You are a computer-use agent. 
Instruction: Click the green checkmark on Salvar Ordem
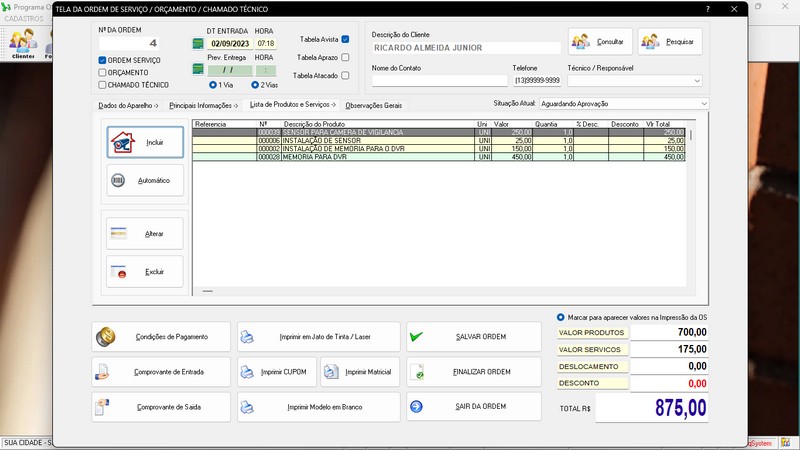click(x=417, y=337)
